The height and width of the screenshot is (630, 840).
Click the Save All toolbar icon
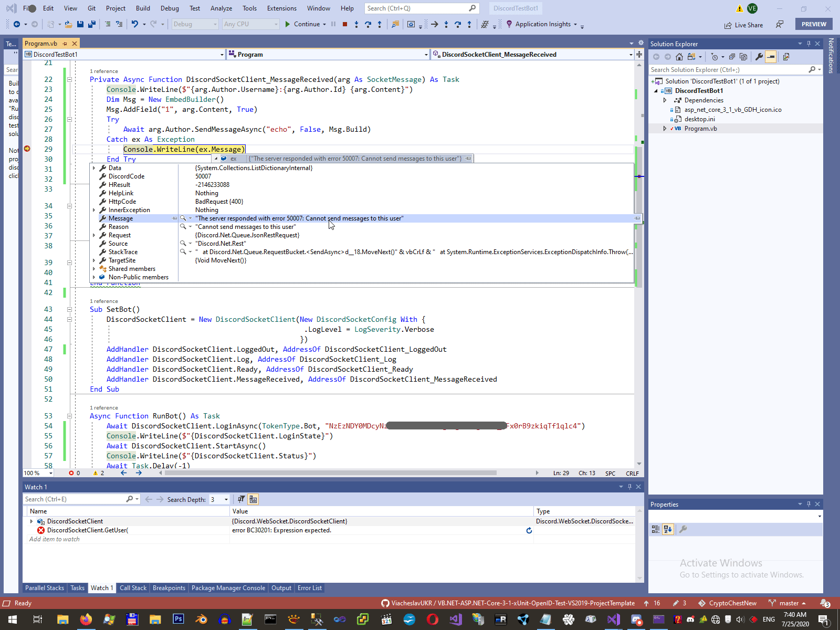[x=92, y=24]
